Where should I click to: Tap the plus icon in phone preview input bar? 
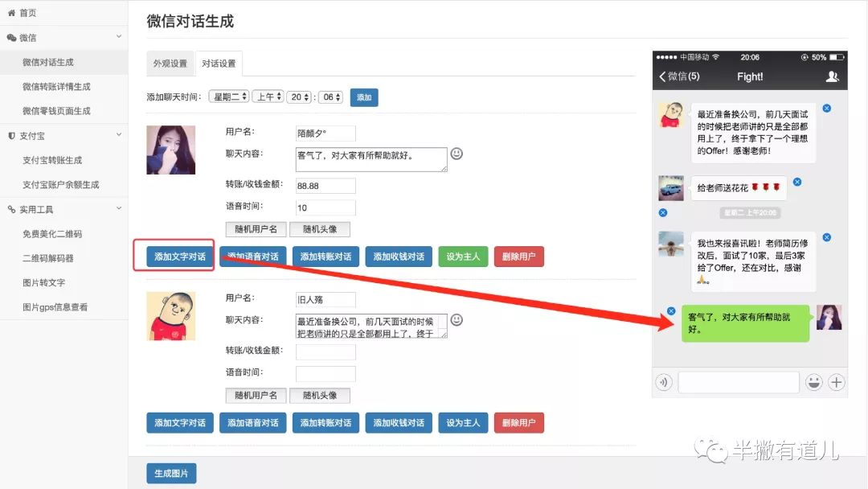click(837, 382)
